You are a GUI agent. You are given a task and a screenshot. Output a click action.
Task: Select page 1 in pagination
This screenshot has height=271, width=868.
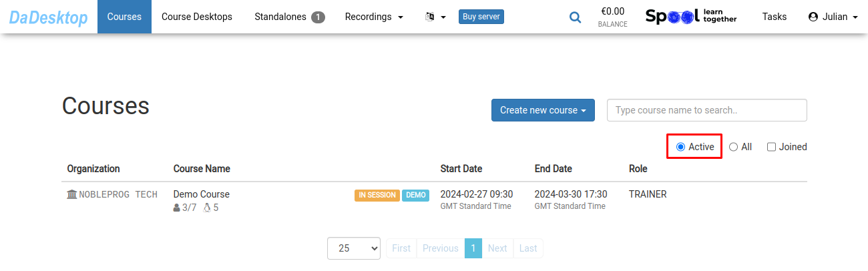click(473, 248)
